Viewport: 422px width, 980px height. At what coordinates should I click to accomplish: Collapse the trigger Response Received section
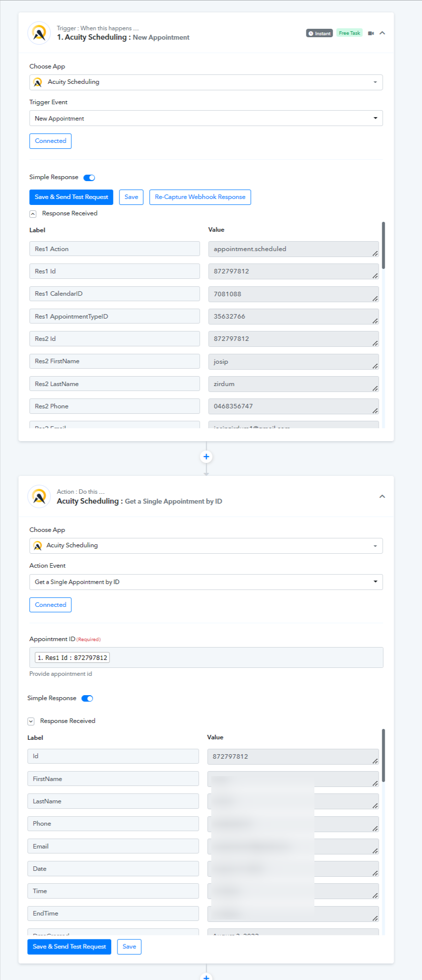(x=33, y=214)
